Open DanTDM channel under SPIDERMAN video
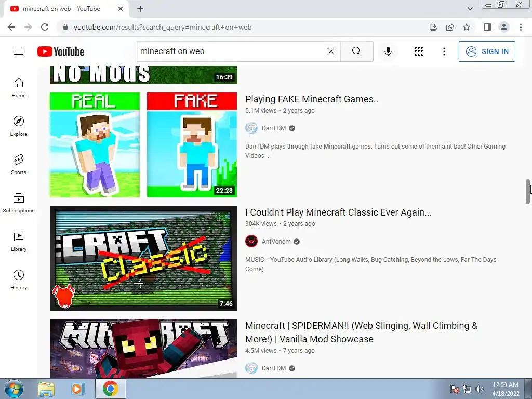532x399 pixels. tap(273, 368)
